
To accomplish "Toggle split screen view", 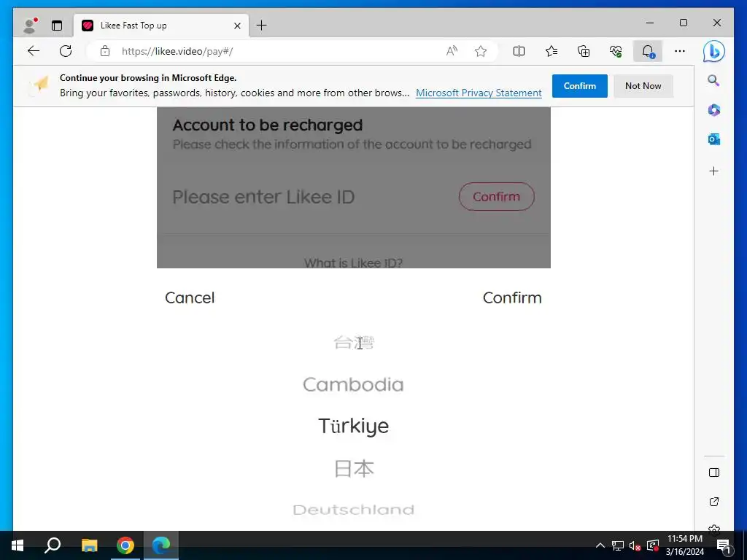I will pos(519,51).
